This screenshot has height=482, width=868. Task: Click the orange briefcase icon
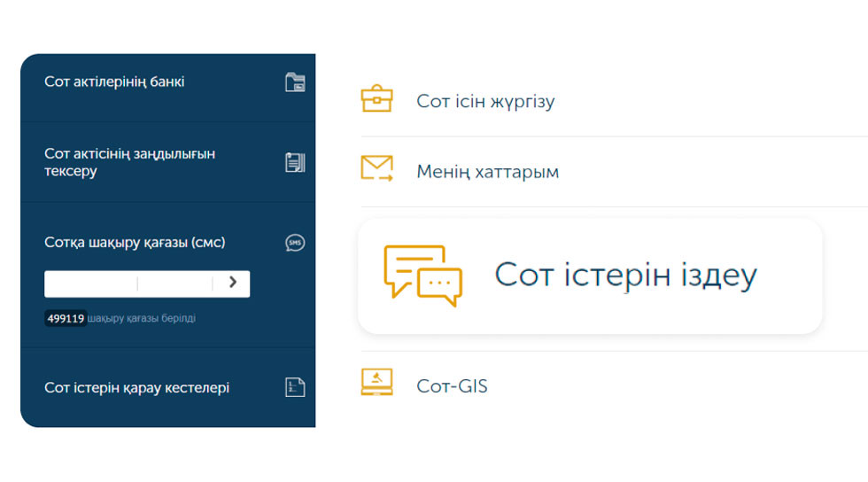[376, 98]
